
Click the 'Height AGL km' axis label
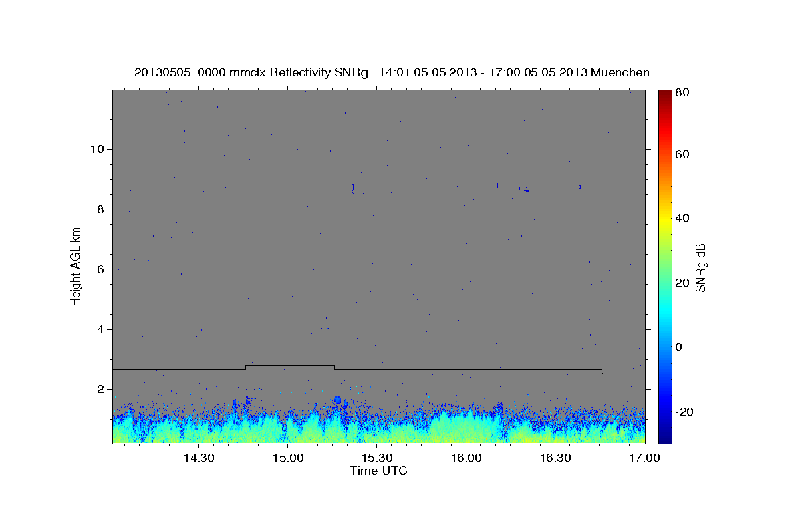76,267
